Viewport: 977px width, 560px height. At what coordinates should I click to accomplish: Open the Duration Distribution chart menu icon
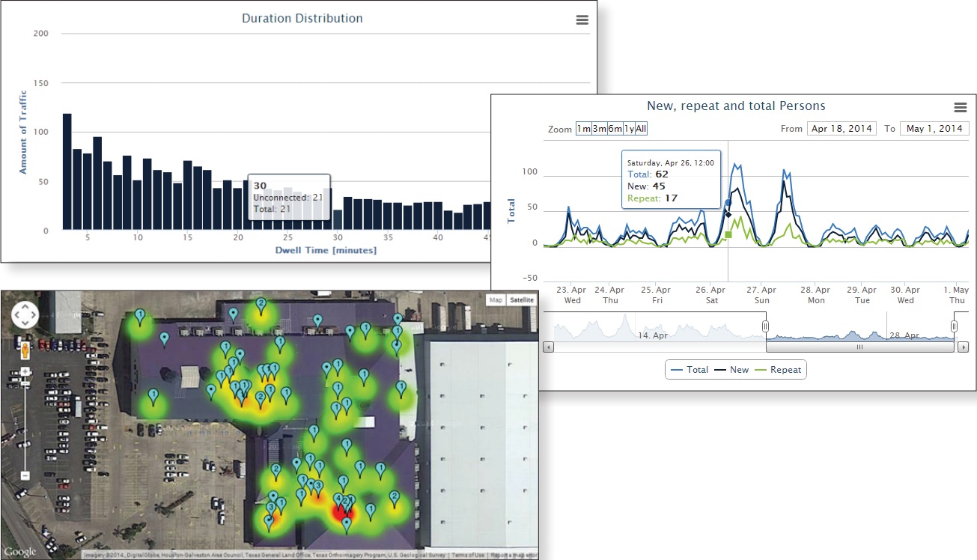click(582, 20)
